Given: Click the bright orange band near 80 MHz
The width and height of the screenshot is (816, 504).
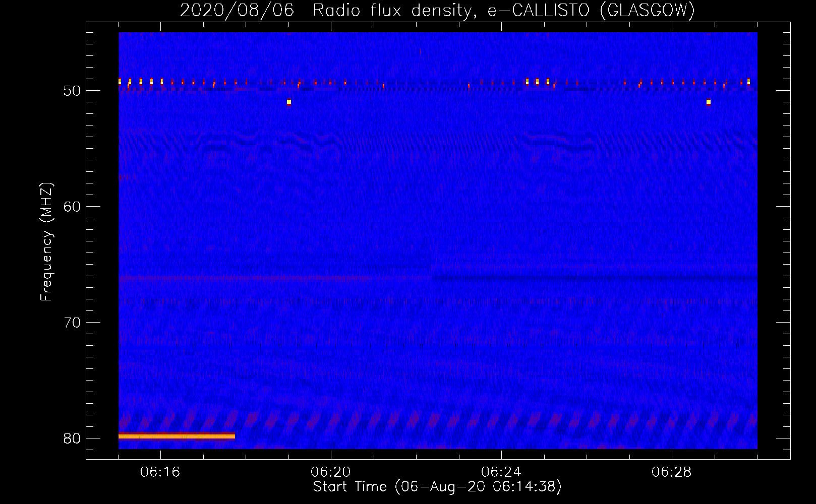Looking at the screenshot, I should point(177,436).
